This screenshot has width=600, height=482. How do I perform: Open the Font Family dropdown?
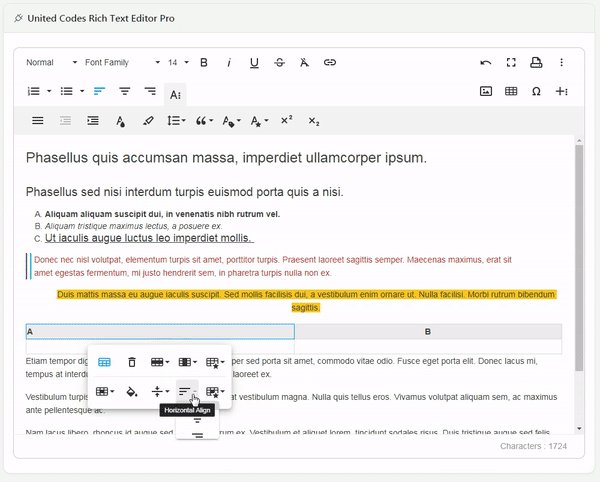(x=122, y=62)
